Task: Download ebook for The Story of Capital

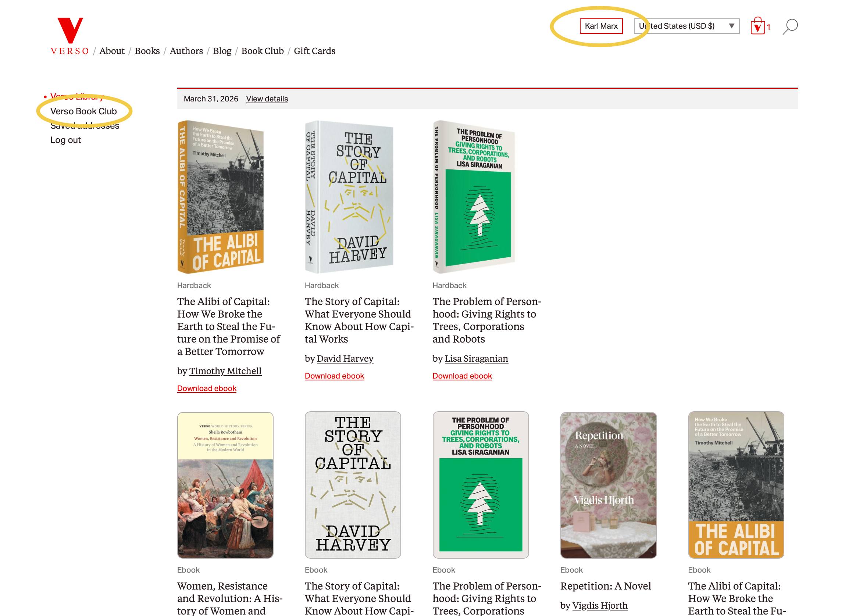Action: coord(334,376)
